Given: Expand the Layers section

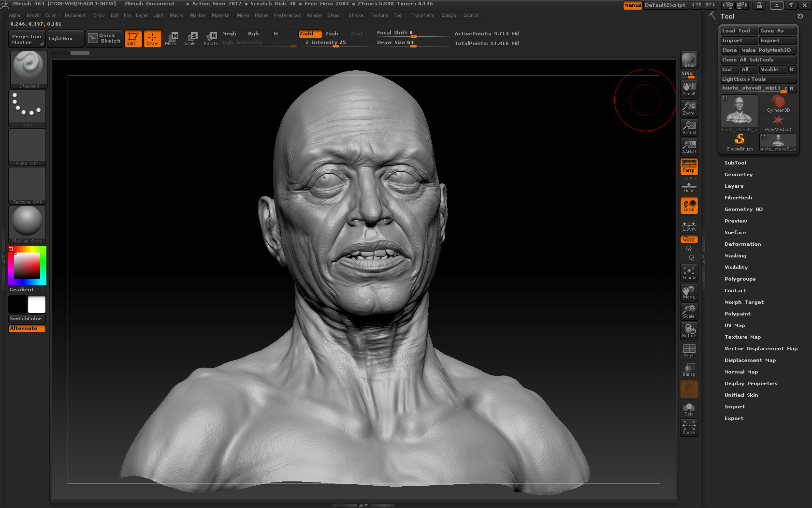Looking at the screenshot, I should [734, 186].
